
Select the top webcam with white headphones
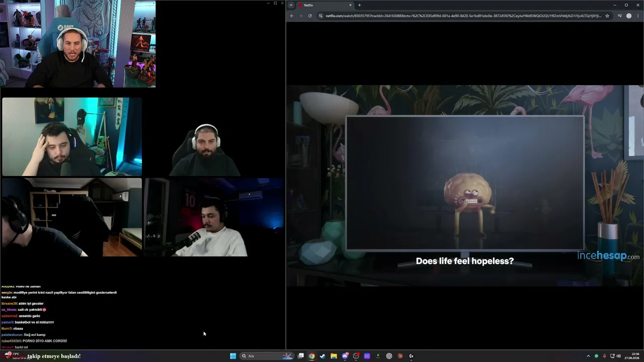pos(78,44)
